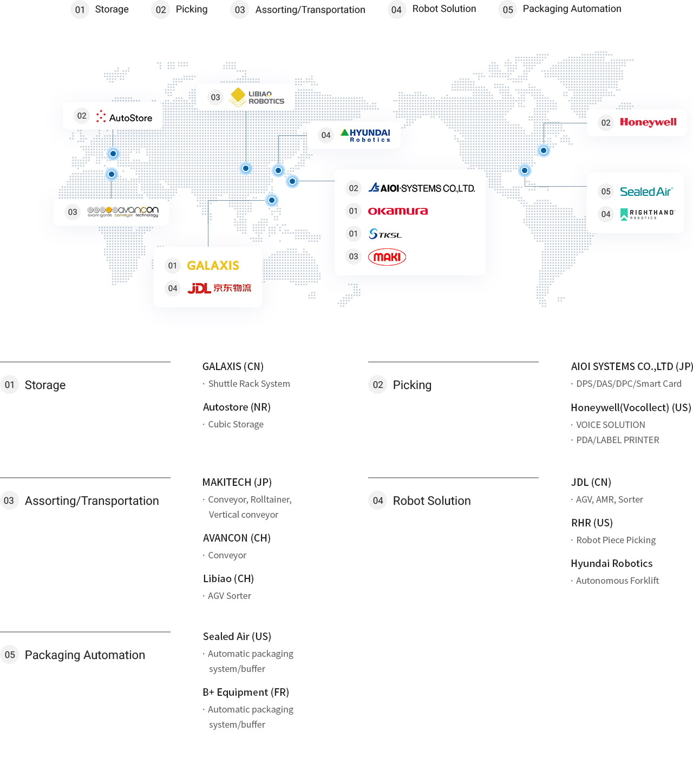Click the MAKITECH (JP) company name
Screen dimensions: 693x784
237,482
